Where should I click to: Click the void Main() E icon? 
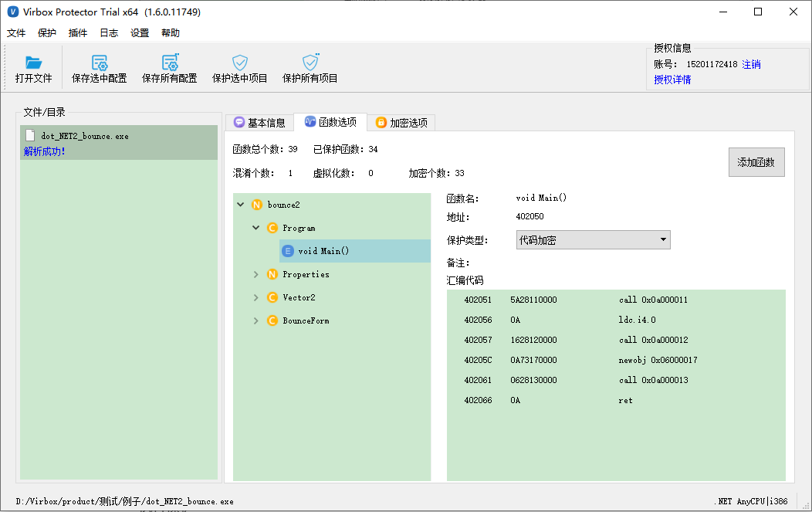[x=287, y=251]
